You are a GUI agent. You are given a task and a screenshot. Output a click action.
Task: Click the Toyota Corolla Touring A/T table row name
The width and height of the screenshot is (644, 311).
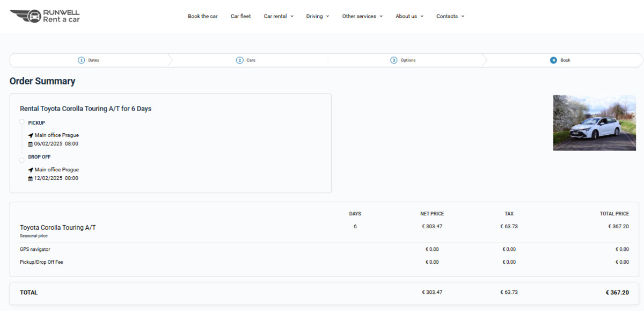[58, 228]
